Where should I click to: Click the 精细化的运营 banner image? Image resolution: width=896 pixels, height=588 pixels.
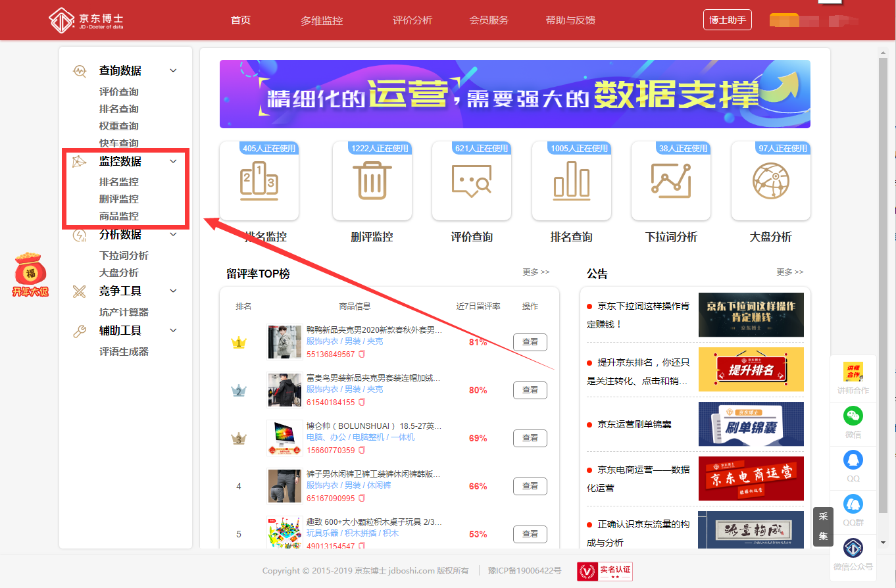click(x=515, y=94)
